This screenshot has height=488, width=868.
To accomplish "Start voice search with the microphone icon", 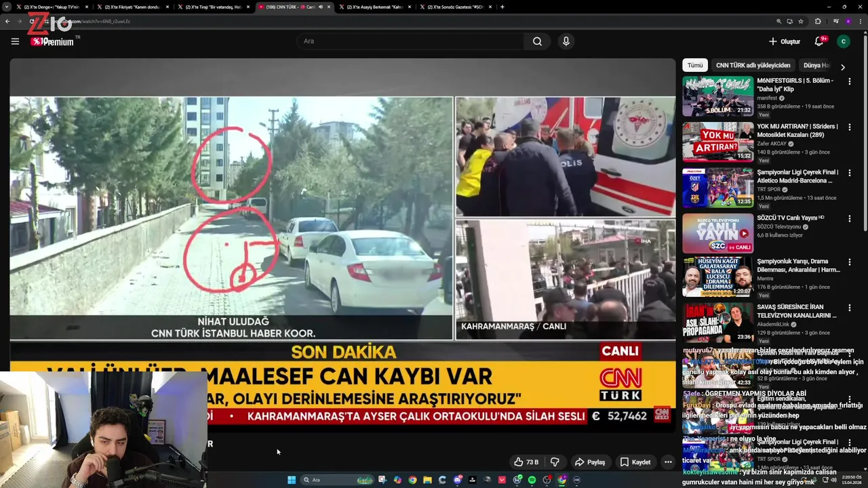I will (x=566, y=41).
